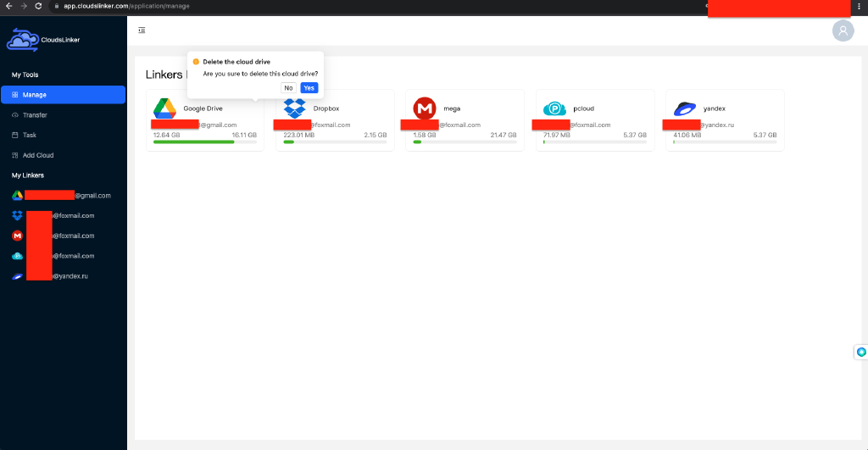Click the Google Drive card logo

[x=165, y=108]
